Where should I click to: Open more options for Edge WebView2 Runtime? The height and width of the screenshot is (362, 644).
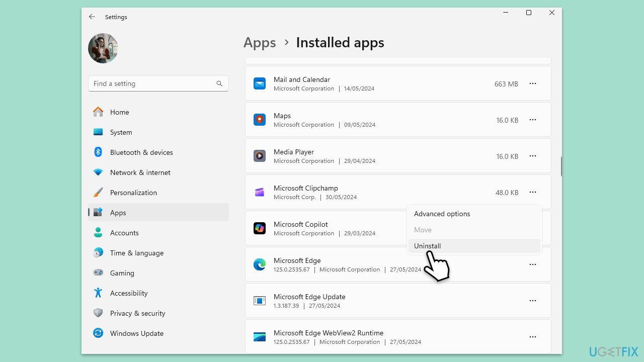533,337
